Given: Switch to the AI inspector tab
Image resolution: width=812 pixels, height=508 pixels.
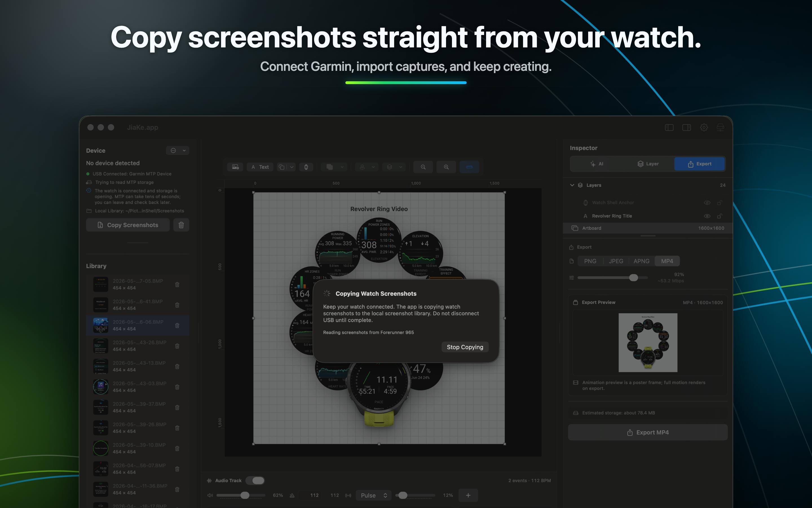Looking at the screenshot, I should coord(597,164).
